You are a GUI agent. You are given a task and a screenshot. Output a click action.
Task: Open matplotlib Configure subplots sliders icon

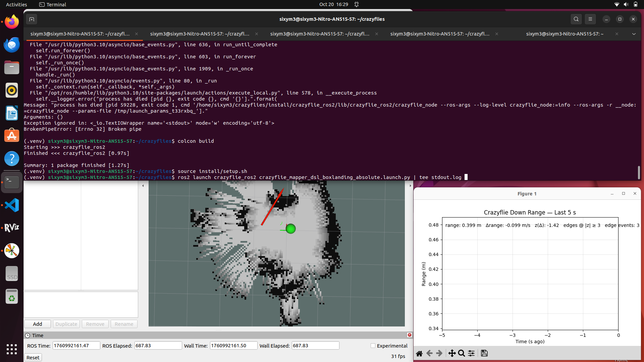point(471,353)
